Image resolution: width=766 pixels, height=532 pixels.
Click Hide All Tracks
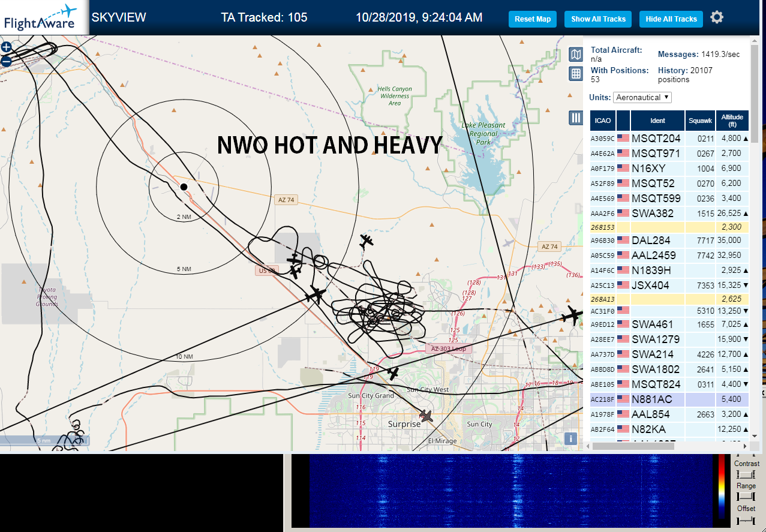click(x=671, y=19)
